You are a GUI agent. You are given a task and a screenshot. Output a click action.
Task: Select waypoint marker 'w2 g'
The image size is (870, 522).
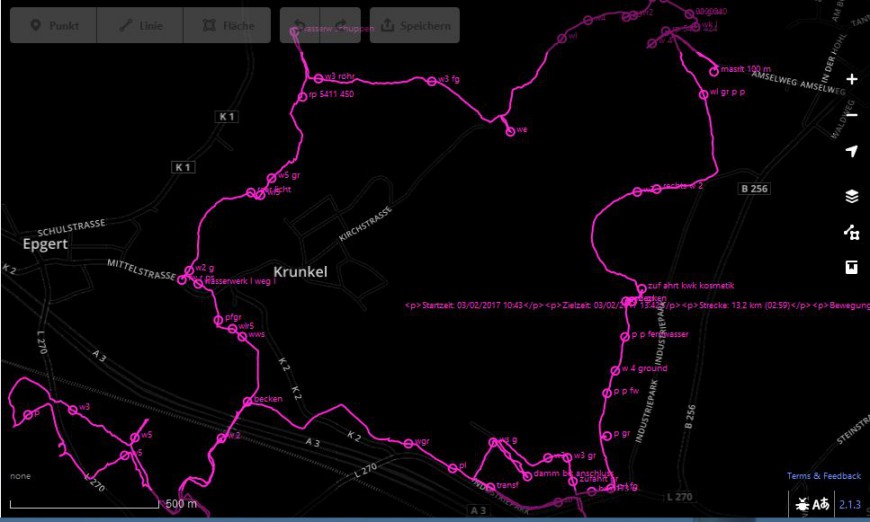coord(189,271)
